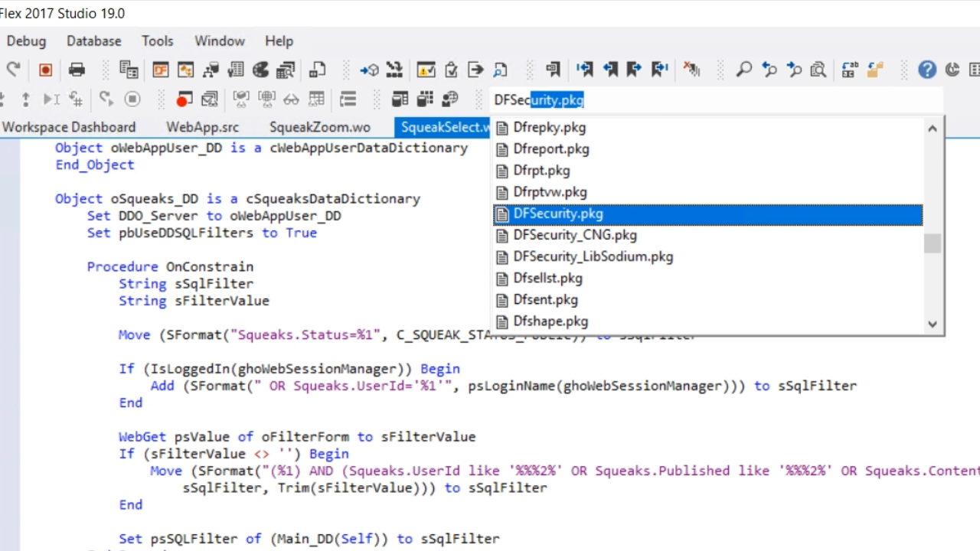The height and width of the screenshot is (551, 980).
Task: Jump to the next bookmark
Action: point(635,70)
